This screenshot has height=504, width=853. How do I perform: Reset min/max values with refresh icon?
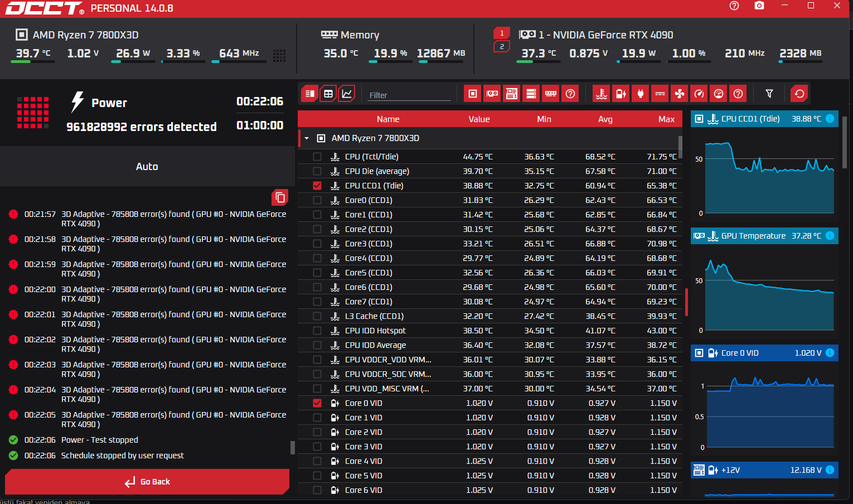pos(799,94)
